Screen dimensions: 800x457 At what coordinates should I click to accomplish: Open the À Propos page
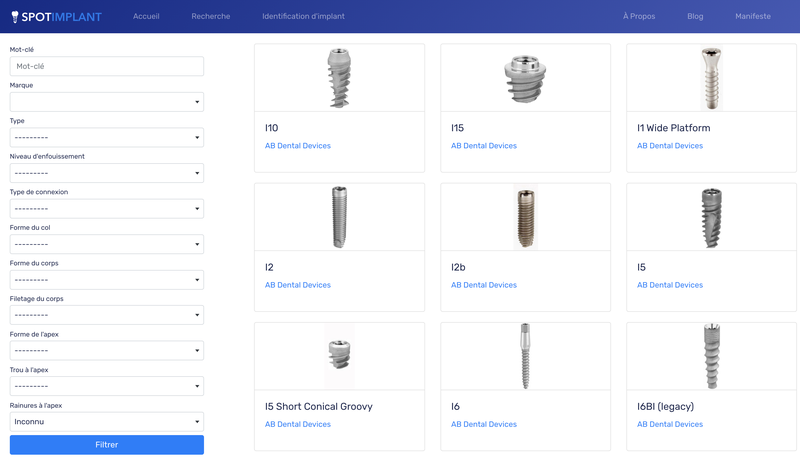point(639,16)
